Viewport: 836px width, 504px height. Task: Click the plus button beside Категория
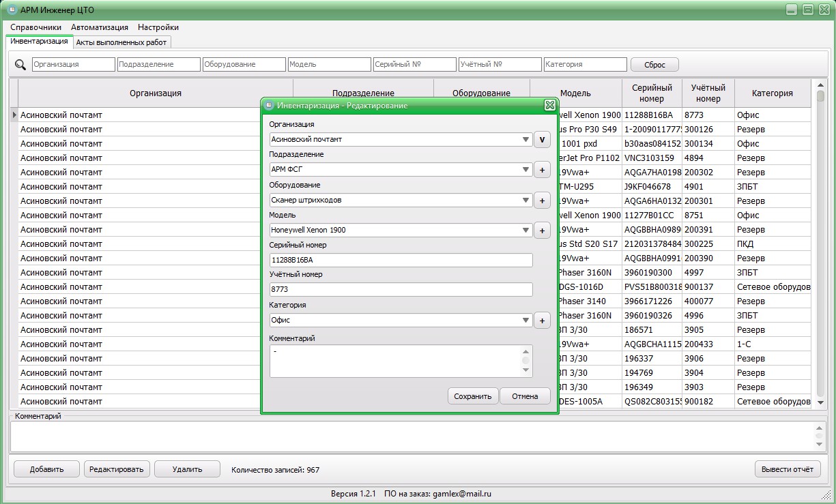tap(542, 321)
